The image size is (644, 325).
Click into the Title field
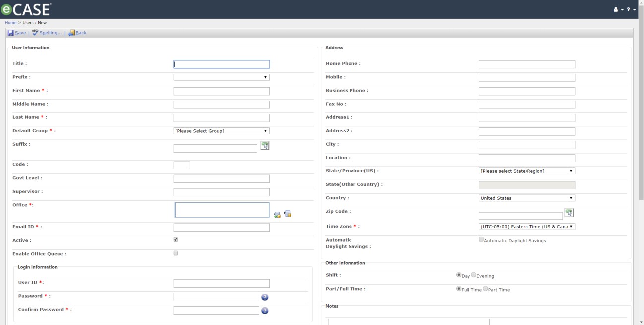tap(222, 64)
